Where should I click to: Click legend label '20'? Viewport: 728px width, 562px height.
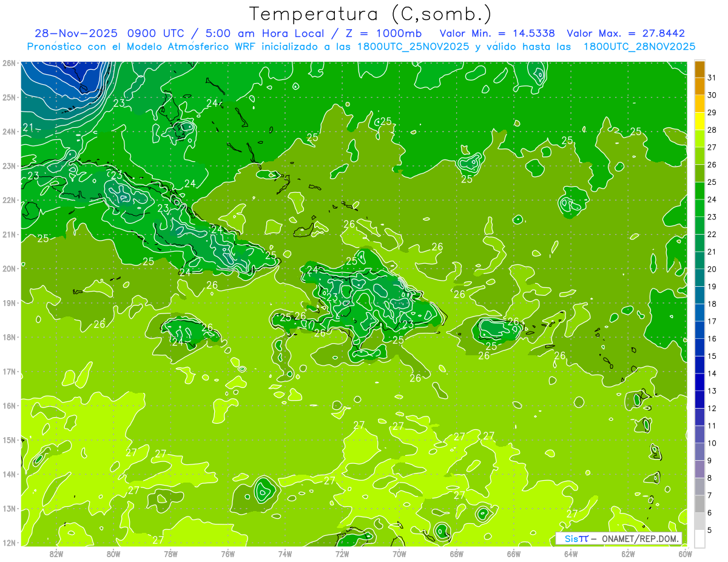coord(712,269)
